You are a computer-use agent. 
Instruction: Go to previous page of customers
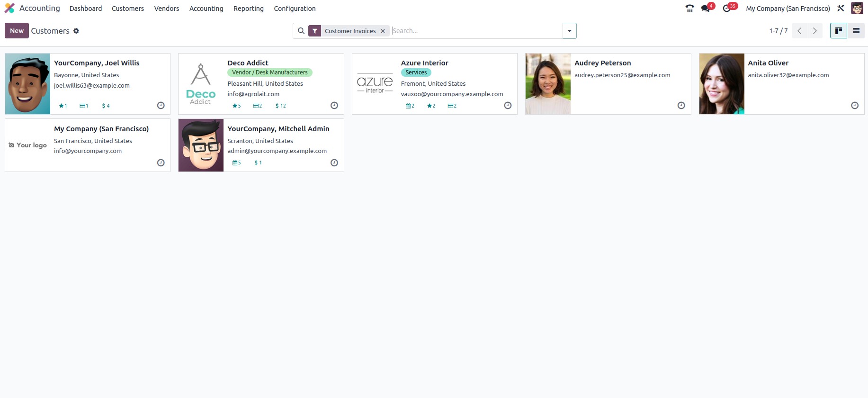coord(799,31)
